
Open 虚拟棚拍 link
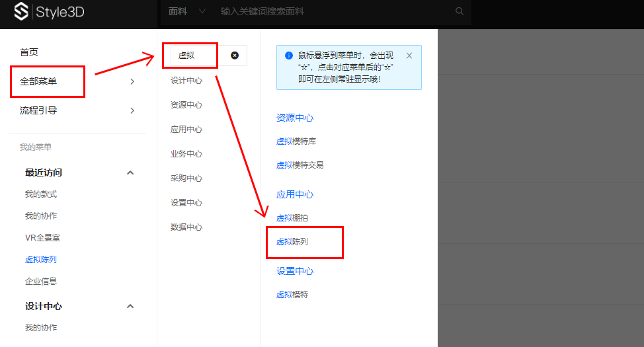pos(292,218)
